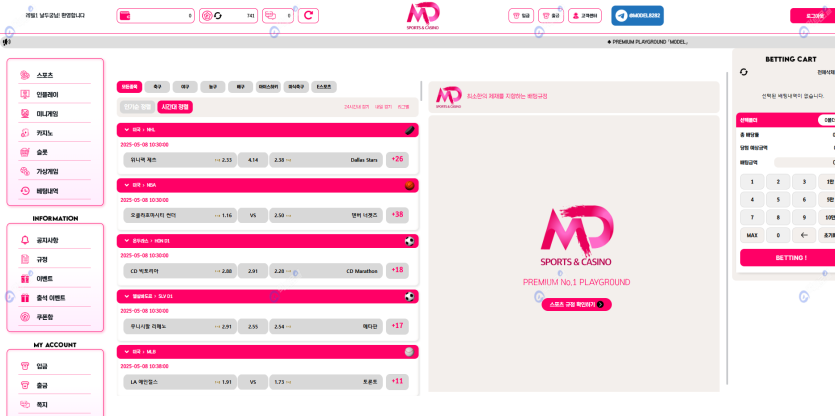Click the Telegram @MODEL8282 contact badge
835x416 pixels.
pos(637,16)
